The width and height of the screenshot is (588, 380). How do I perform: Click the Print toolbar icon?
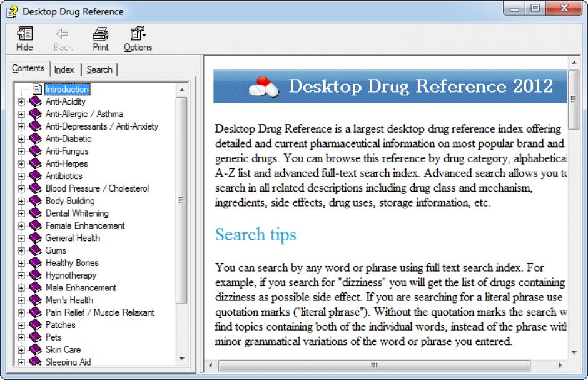point(101,39)
